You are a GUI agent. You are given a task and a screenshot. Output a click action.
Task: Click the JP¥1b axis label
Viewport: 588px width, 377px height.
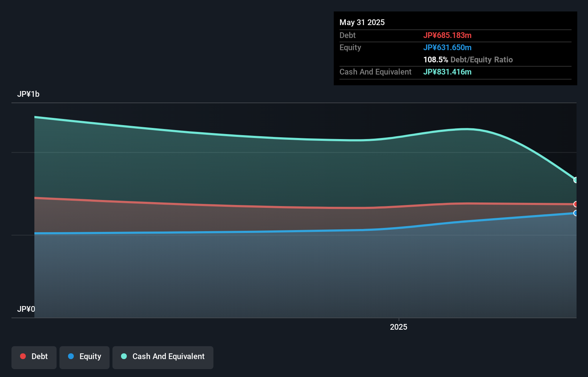(28, 94)
